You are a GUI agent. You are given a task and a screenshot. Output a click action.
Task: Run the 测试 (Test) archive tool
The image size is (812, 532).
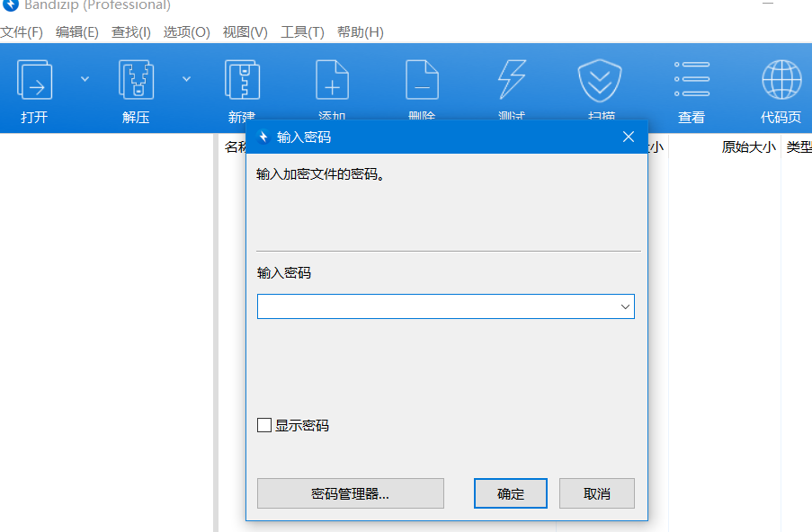click(x=511, y=79)
